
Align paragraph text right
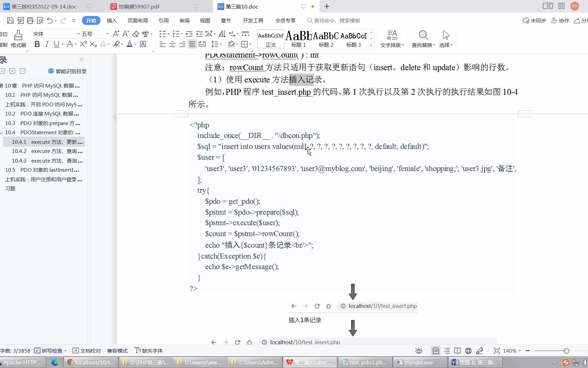[x=182, y=44]
